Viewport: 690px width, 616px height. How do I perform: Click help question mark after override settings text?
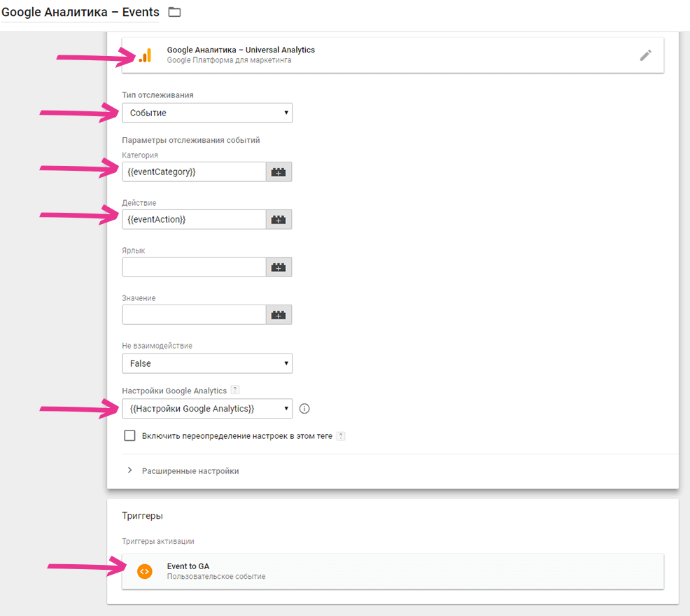(341, 436)
